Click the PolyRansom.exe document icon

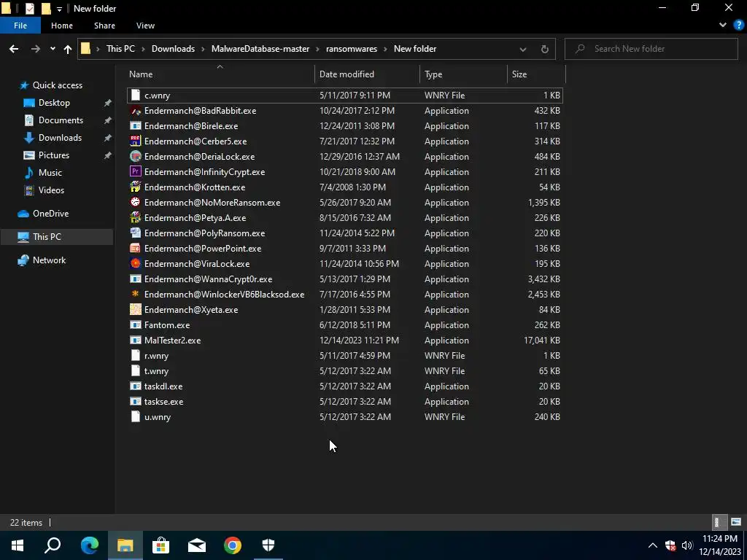point(136,233)
